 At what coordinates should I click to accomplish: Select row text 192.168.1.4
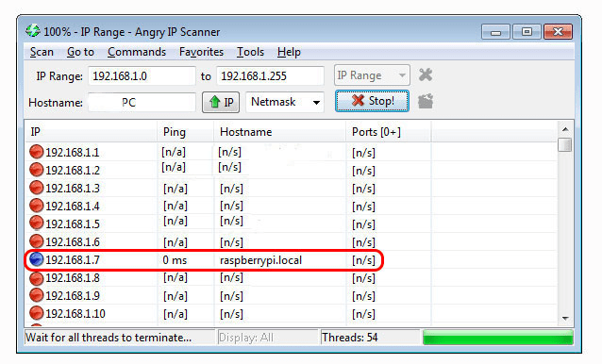pos(72,207)
